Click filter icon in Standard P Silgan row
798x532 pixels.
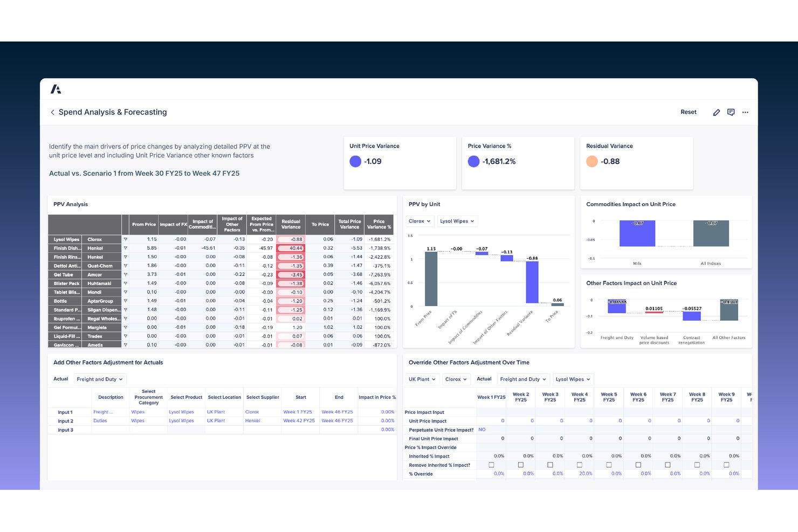(x=126, y=310)
